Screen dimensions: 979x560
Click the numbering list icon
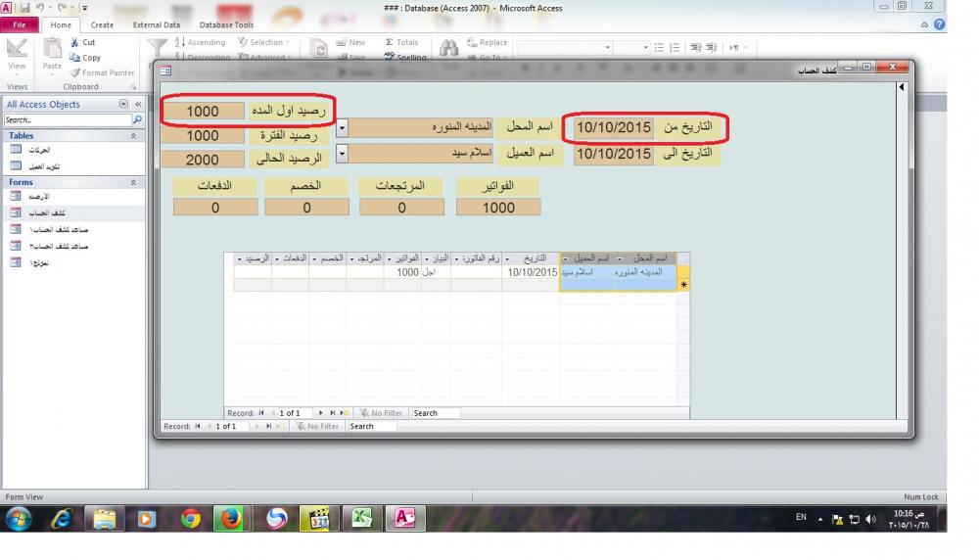click(675, 47)
